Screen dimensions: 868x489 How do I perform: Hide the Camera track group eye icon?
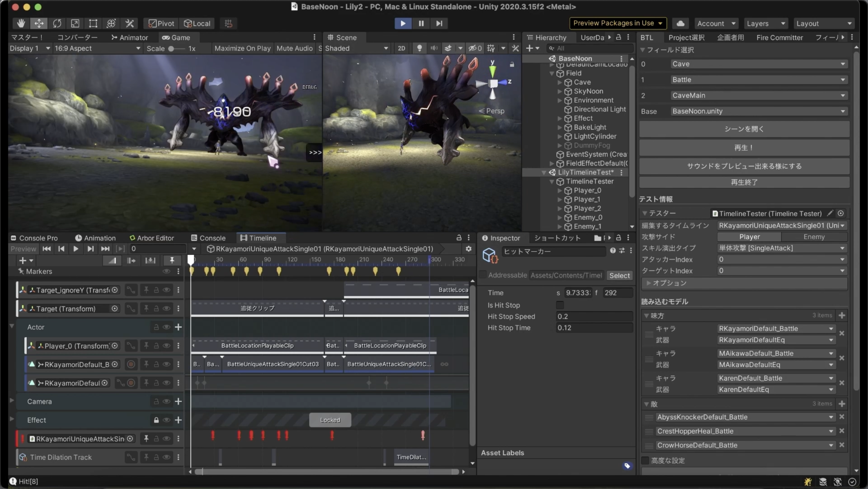point(166,401)
